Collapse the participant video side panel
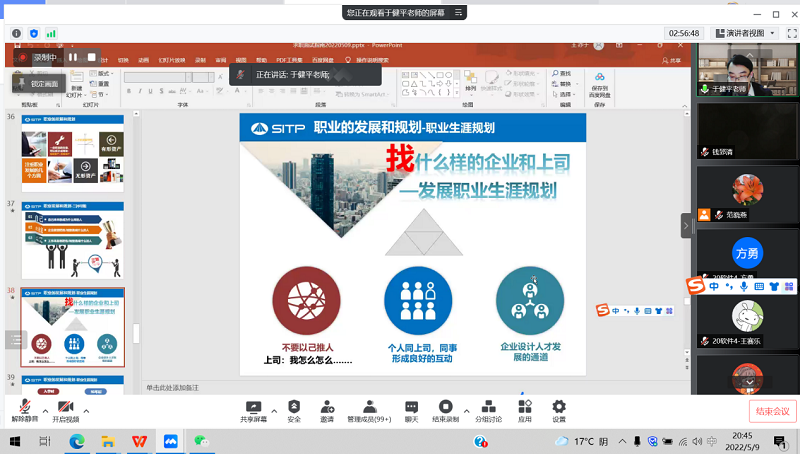The width and height of the screenshot is (800, 454). coord(686,226)
